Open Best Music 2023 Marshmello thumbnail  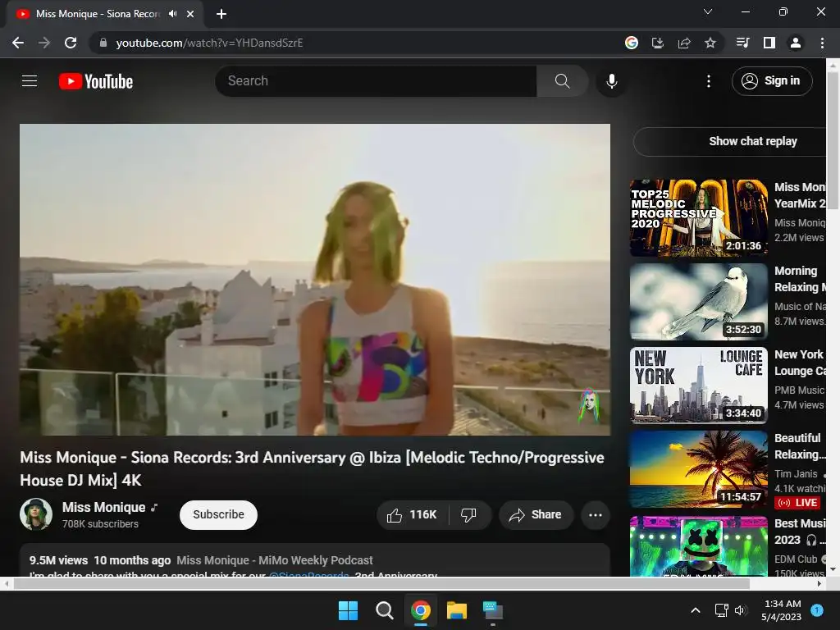coord(699,546)
